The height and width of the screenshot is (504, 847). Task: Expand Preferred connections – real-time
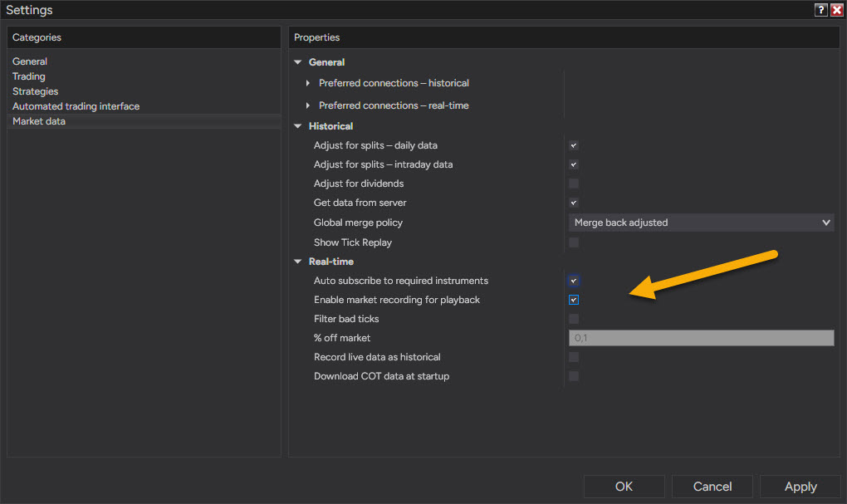tap(308, 105)
